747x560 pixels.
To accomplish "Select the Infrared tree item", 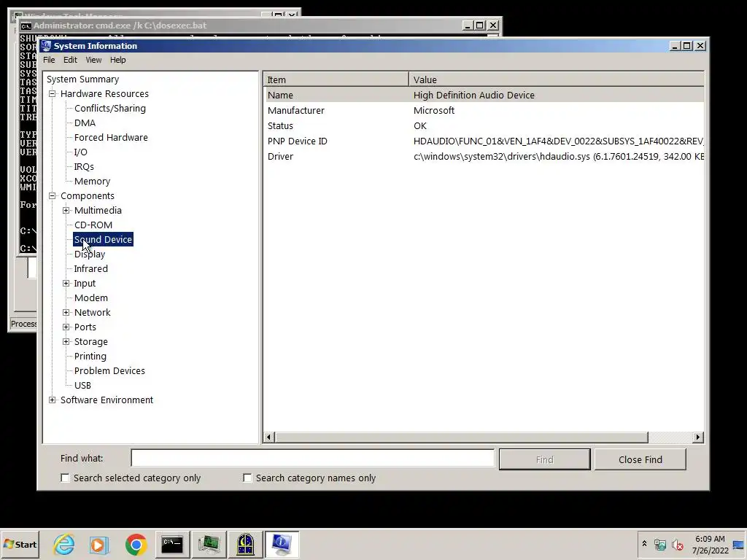I will click(x=91, y=269).
